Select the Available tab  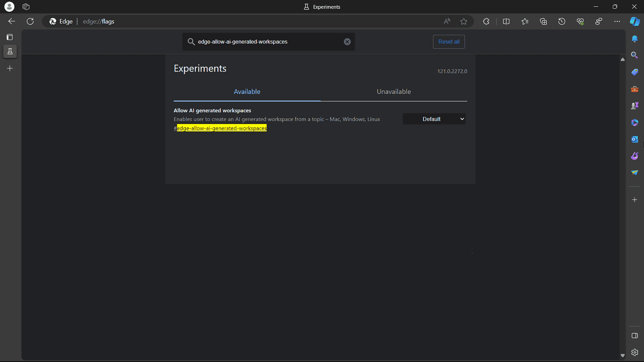click(x=247, y=92)
